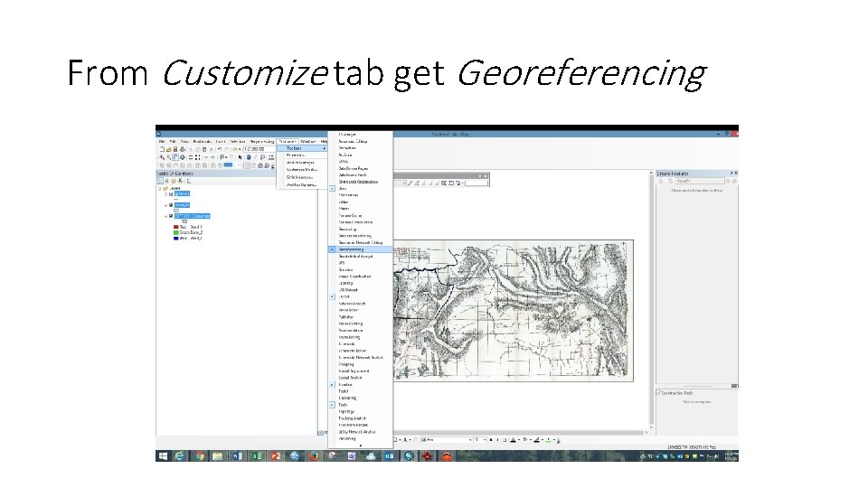Viewport: 868px width, 488px height.
Task: Collapse the Layers data frame in Table Of Contents
Action: coord(159,189)
